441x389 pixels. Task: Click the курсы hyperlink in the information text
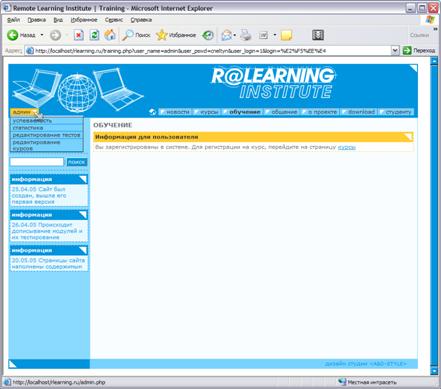point(347,147)
